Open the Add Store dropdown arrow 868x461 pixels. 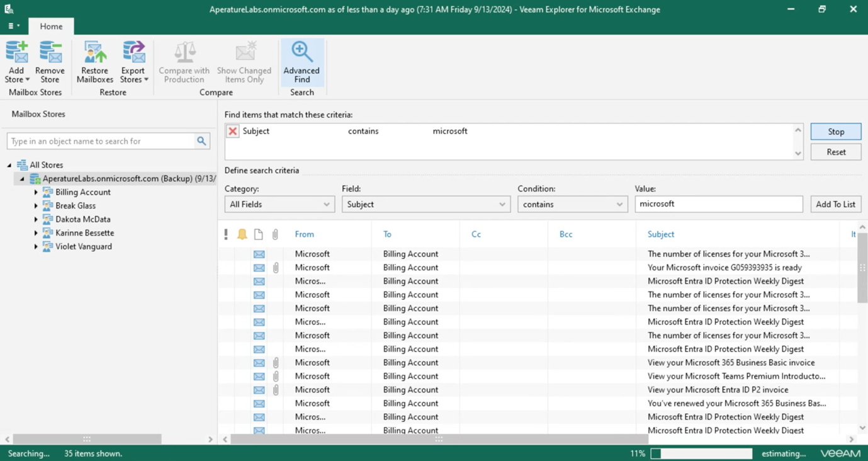[27, 80]
